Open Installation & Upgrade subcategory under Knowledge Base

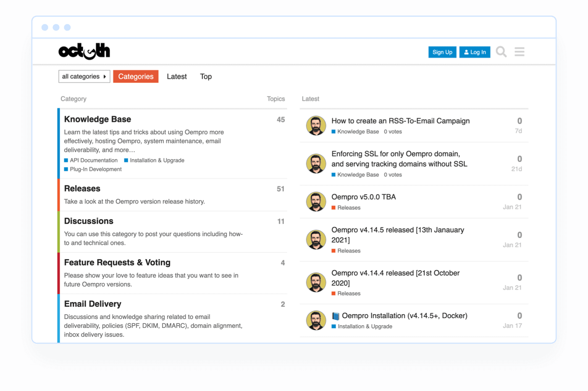coord(154,160)
